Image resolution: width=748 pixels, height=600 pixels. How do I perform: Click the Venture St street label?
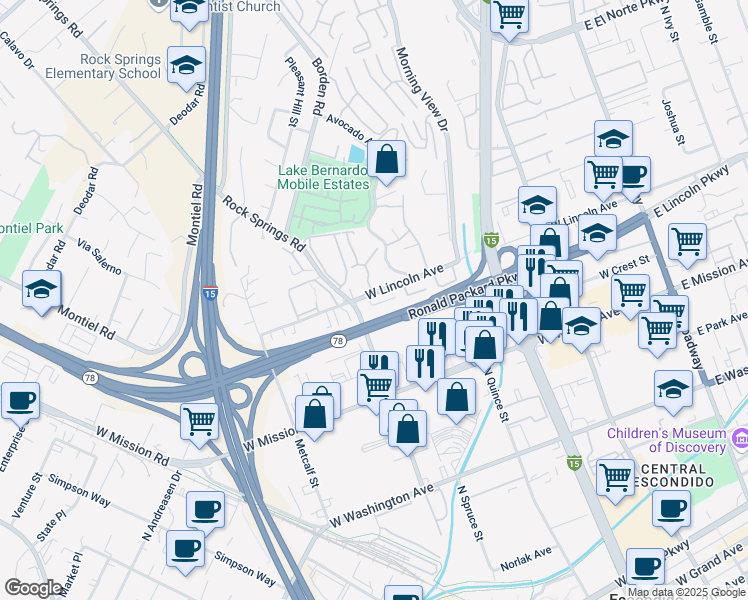tap(27, 495)
